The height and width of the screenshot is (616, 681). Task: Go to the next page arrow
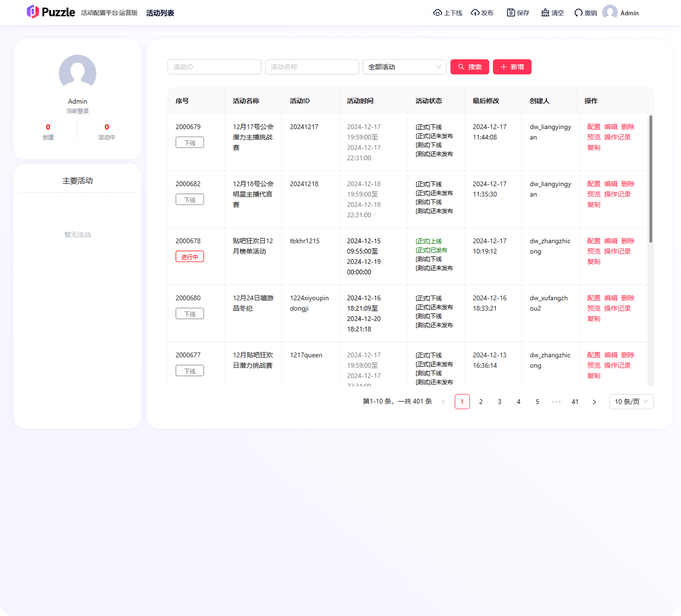[594, 402]
